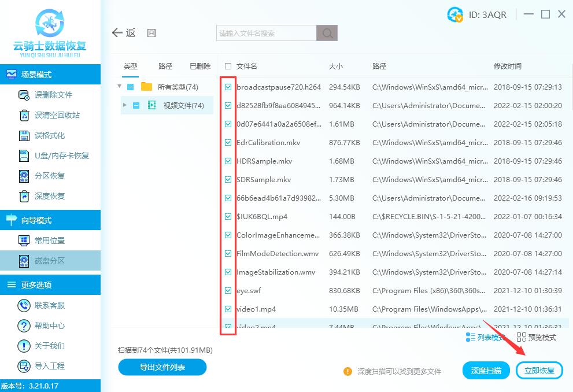The height and width of the screenshot is (392, 573).
Task: Uncheck the HDRSample.mkv checkbox
Action: point(228,161)
